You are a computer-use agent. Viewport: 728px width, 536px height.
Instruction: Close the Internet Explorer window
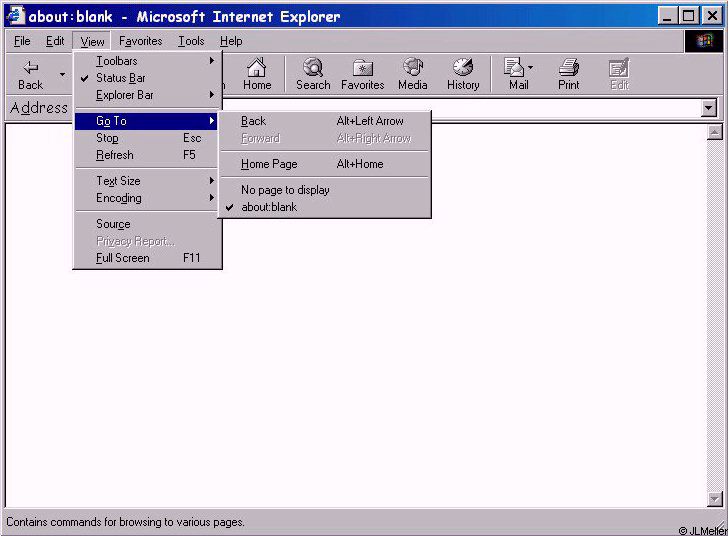pos(712,16)
